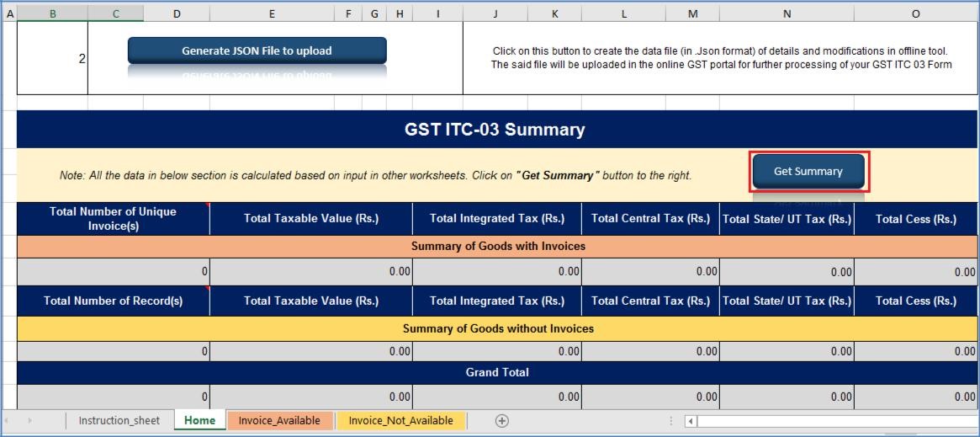Click the Get Summary button
The image size is (980, 437).
click(x=808, y=171)
